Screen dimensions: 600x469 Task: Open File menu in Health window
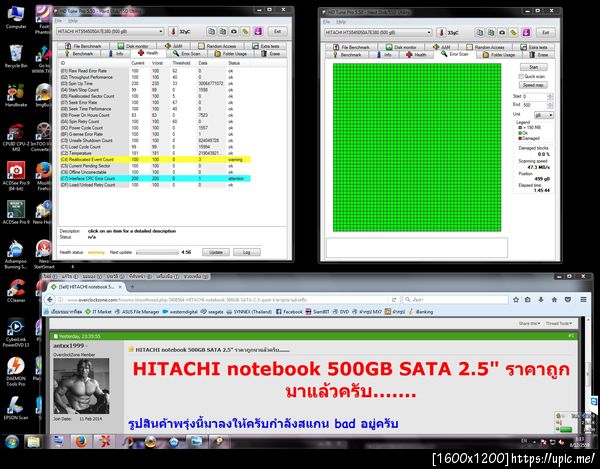tap(58, 20)
